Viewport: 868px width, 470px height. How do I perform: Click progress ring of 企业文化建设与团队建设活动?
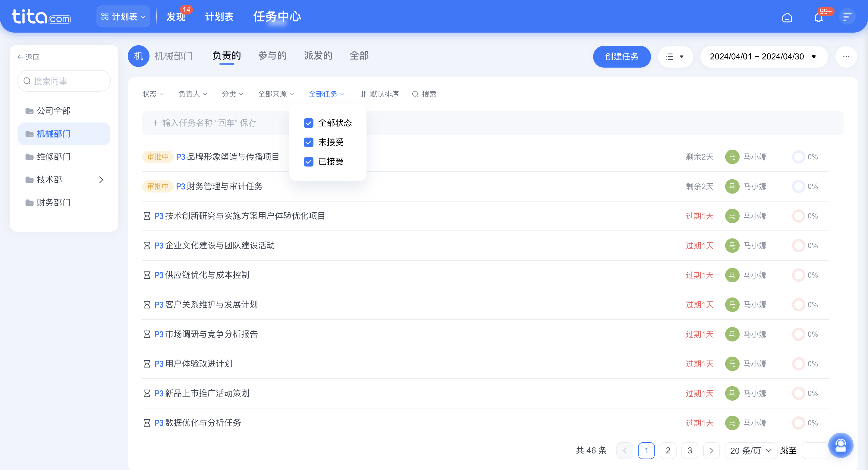click(798, 246)
